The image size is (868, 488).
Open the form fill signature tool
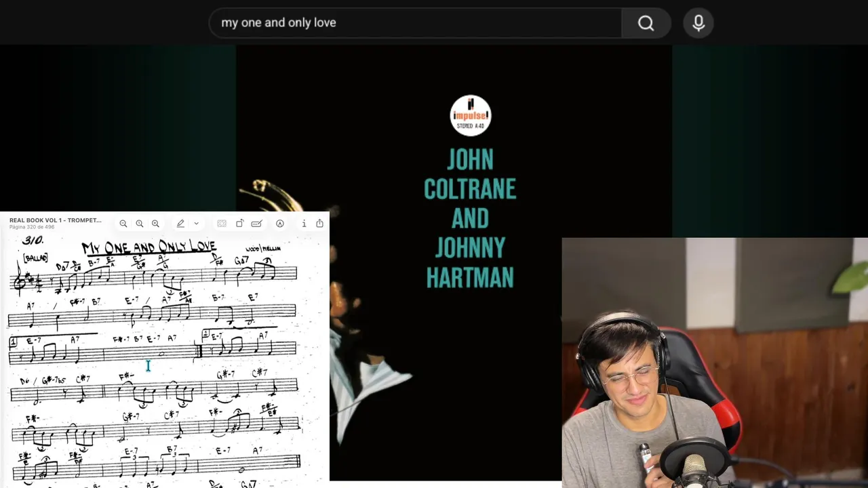pos(256,224)
